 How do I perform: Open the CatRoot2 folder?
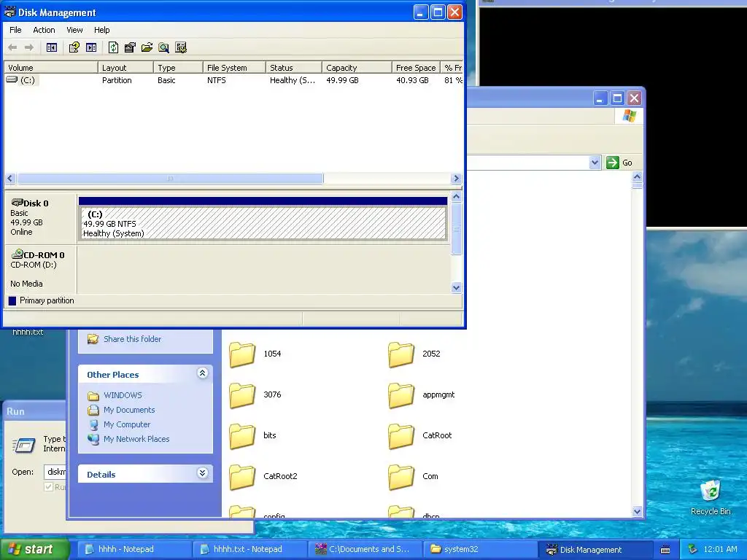point(242,477)
